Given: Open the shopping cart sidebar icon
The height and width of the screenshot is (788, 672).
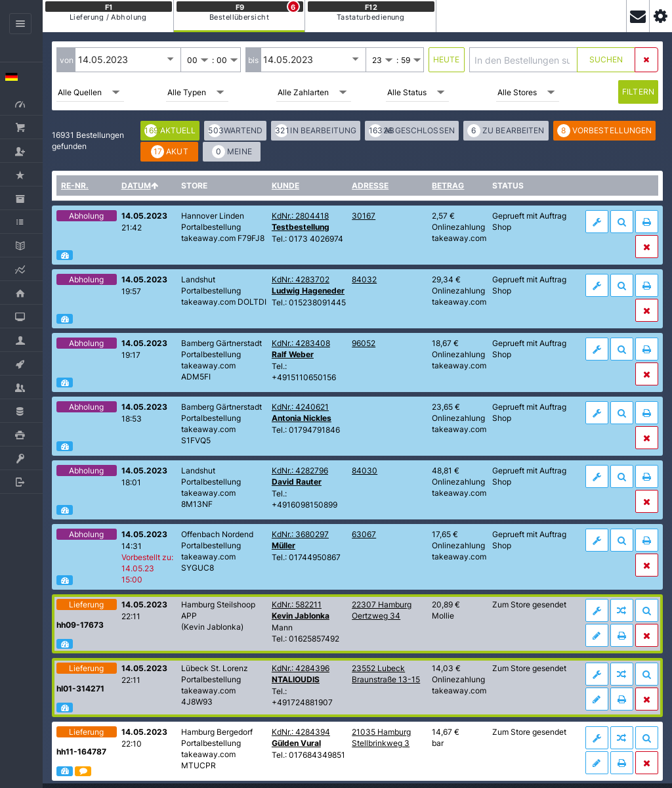Looking at the screenshot, I should 20,127.
